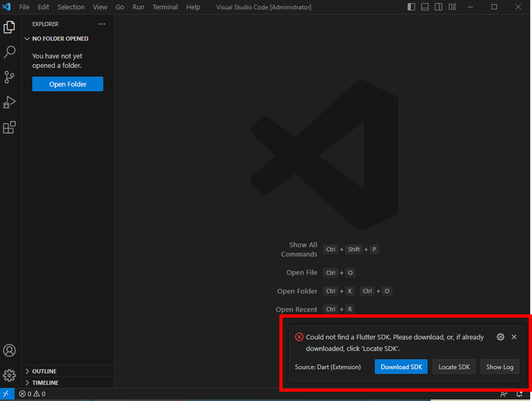Open the errors and warnings count in status bar

(32, 394)
